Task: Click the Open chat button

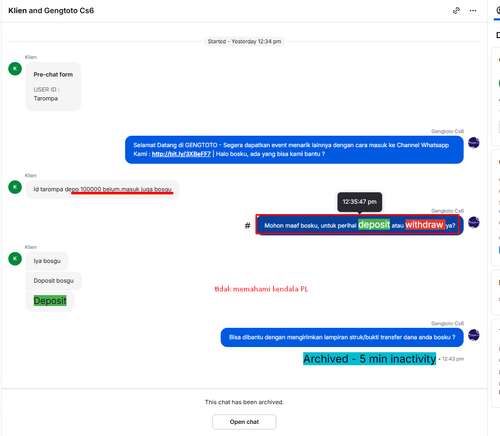Action: 244,422
